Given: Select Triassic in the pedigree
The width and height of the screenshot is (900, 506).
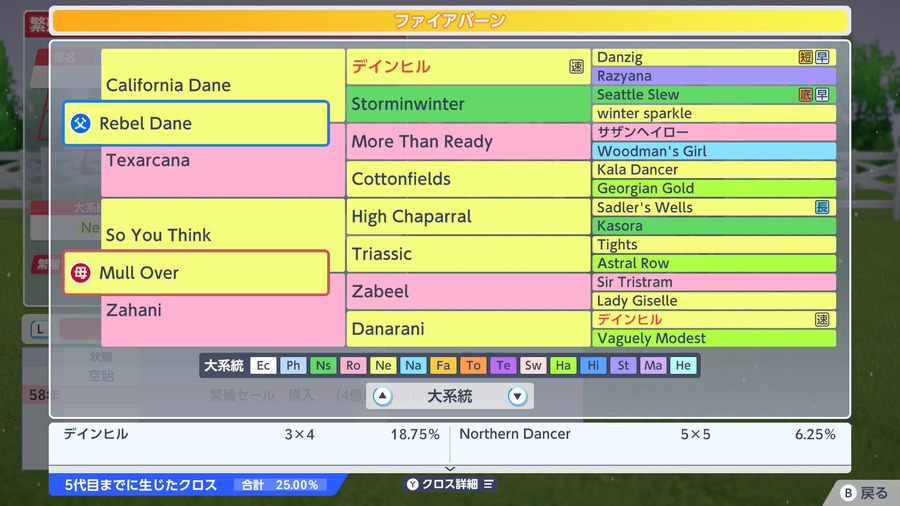Looking at the screenshot, I should pyautogui.click(x=468, y=254).
